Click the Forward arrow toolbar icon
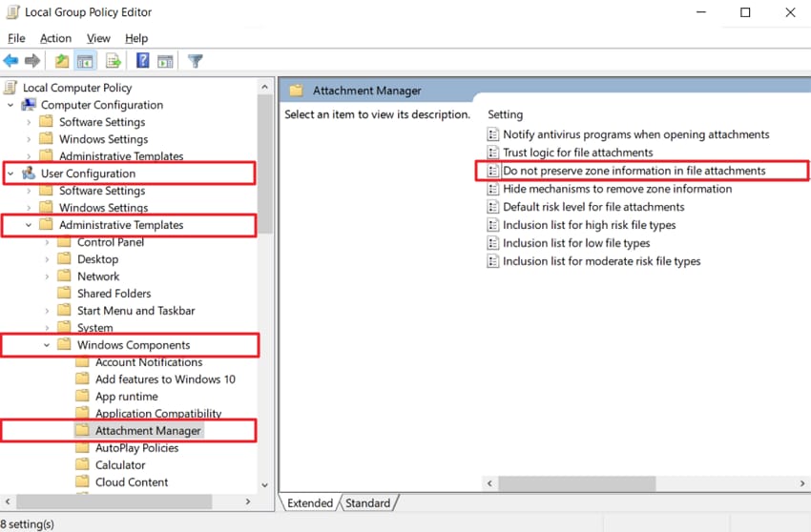The width and height of the screenshot is (811, 532). (x=32, y=61)
